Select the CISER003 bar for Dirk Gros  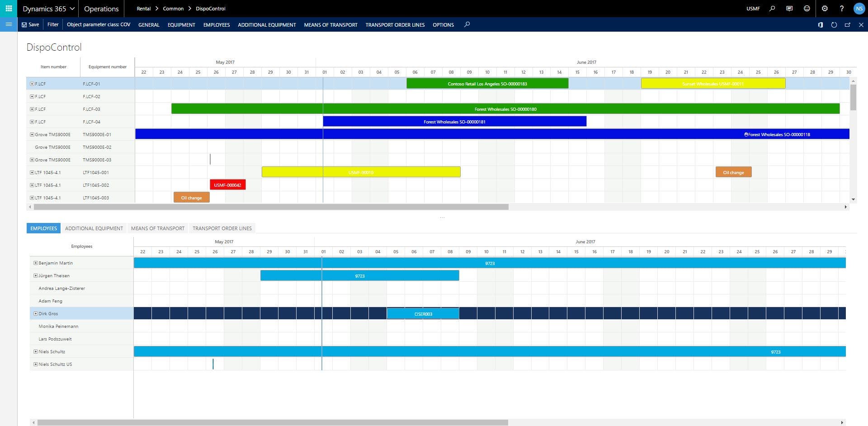click(423, 313)
